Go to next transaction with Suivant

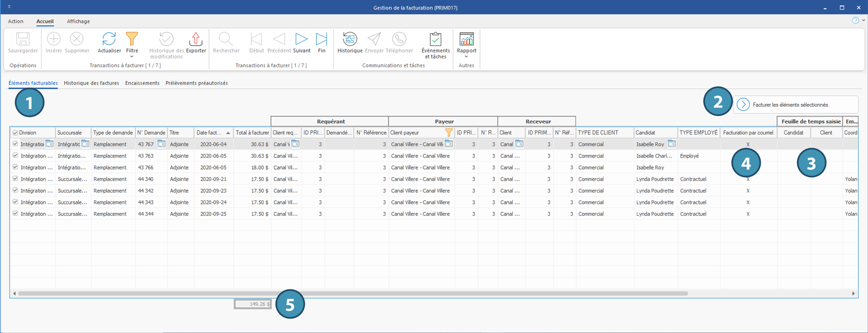coord(301,40)
